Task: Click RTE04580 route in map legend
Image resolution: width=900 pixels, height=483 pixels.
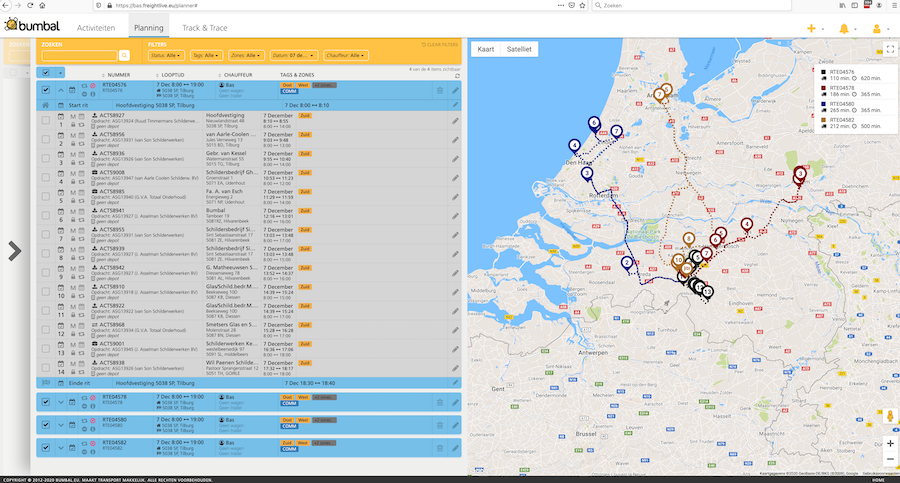Action: pyautogui.click(x=851, y=107)
